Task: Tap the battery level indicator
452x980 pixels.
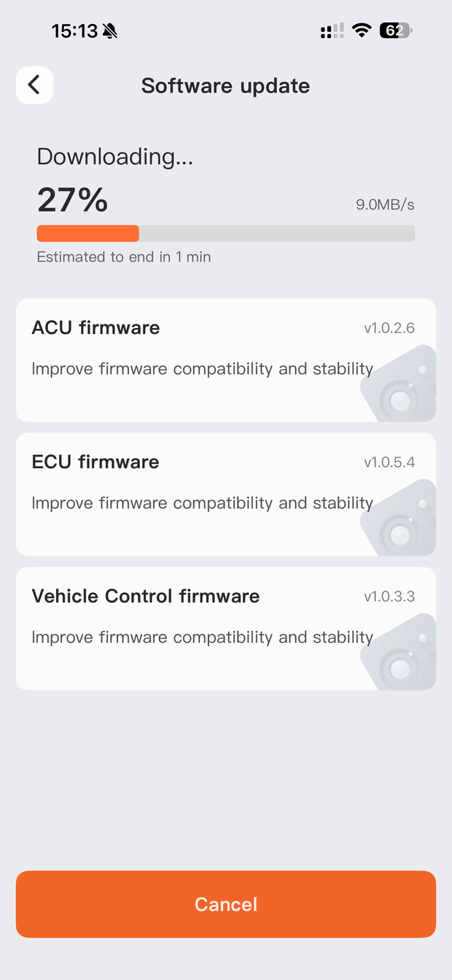Action: click(396, 31)
